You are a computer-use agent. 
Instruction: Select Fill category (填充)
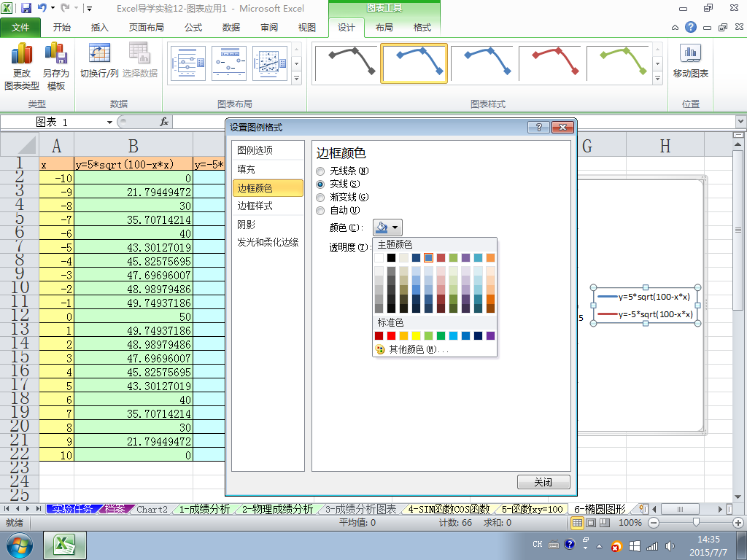coord(268,169)
